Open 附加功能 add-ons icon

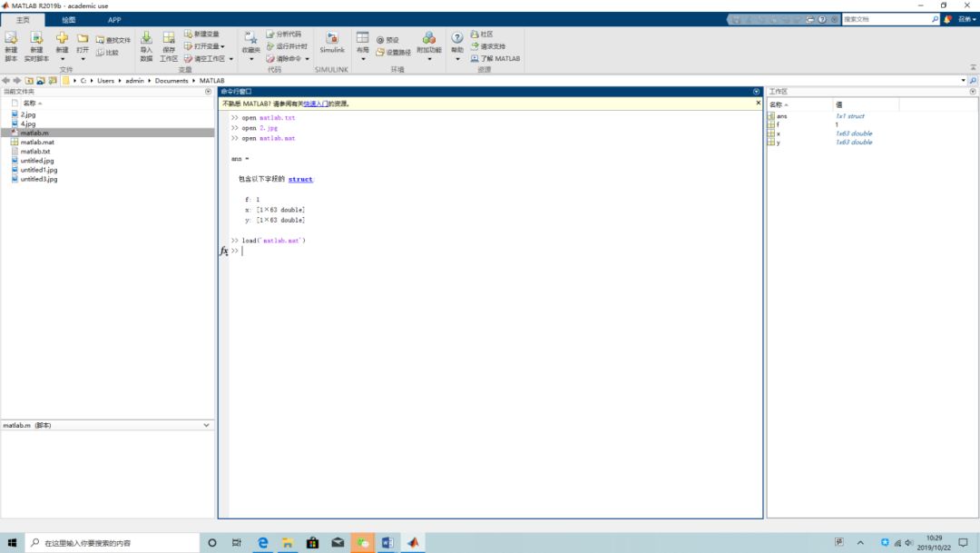pos(428,39)
